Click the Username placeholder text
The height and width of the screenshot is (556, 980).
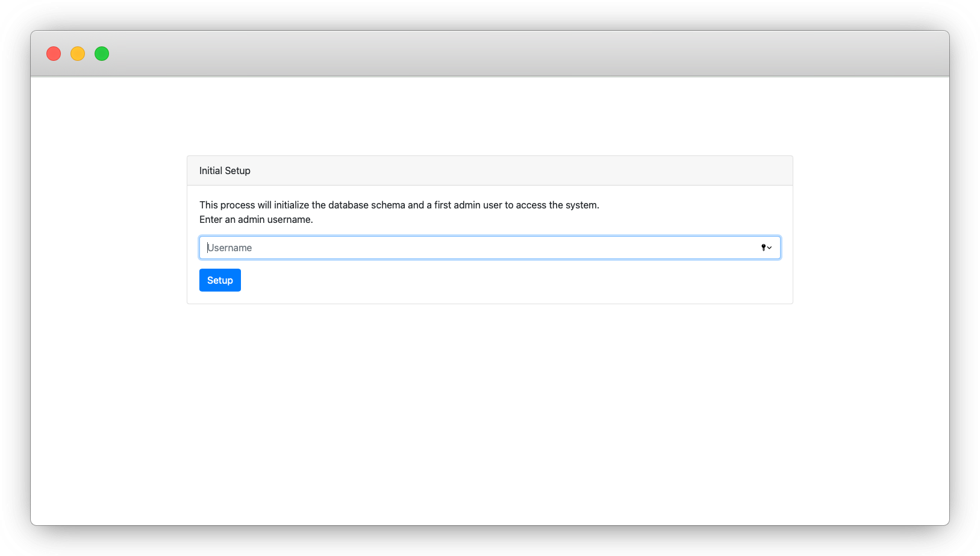[x=229, y=248]
